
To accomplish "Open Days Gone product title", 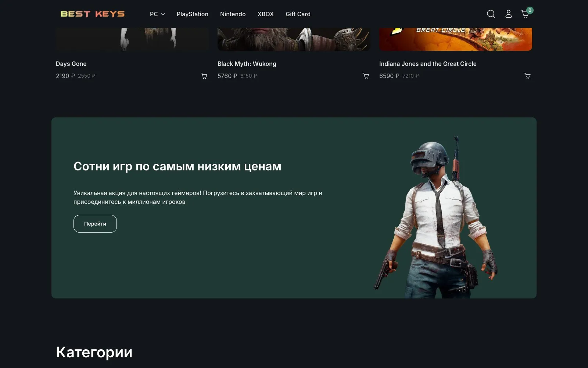I will (x=71, y=64).
